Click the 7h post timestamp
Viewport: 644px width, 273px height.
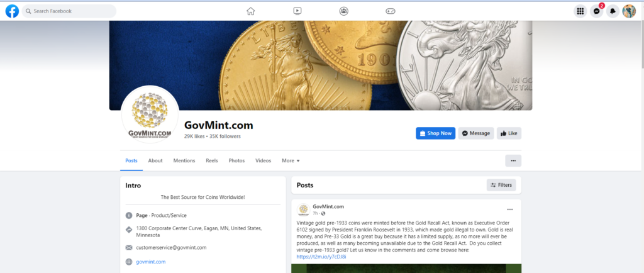point(315,213)
